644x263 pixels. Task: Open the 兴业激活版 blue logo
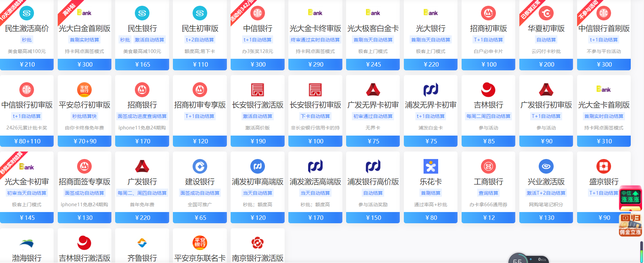(546, 166)
